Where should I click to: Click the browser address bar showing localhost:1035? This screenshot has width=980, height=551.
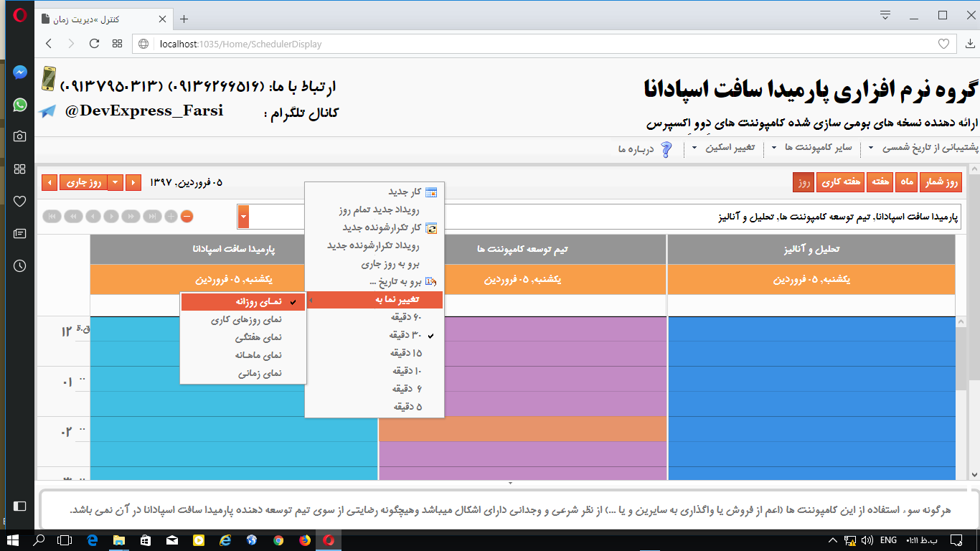point(287,44)
